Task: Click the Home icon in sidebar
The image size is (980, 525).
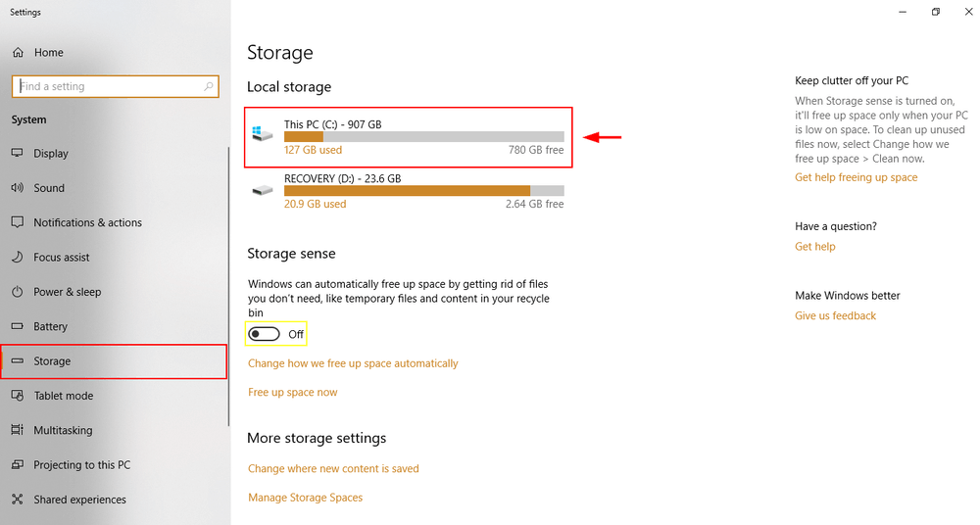Action: [18, 53]
